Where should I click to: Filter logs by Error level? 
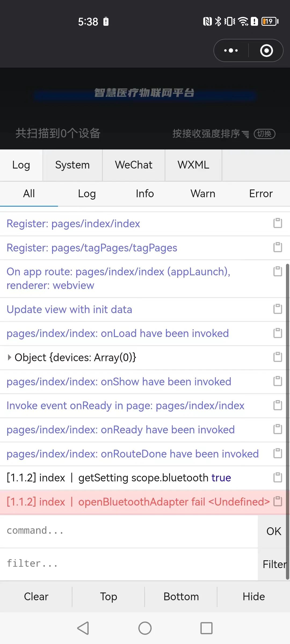(261, 194)
